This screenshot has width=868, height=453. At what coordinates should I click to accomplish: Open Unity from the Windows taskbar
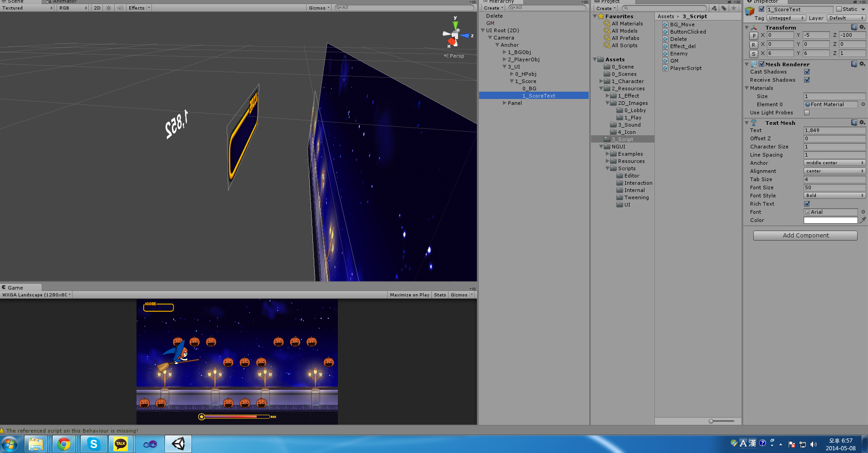coord(178,444)
